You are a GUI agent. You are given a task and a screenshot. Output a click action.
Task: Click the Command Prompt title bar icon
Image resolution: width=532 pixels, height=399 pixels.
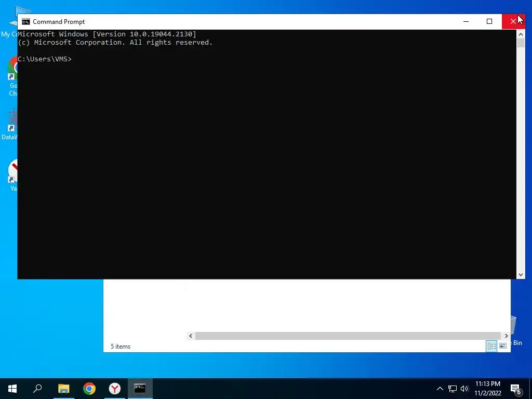coord(26,22)
